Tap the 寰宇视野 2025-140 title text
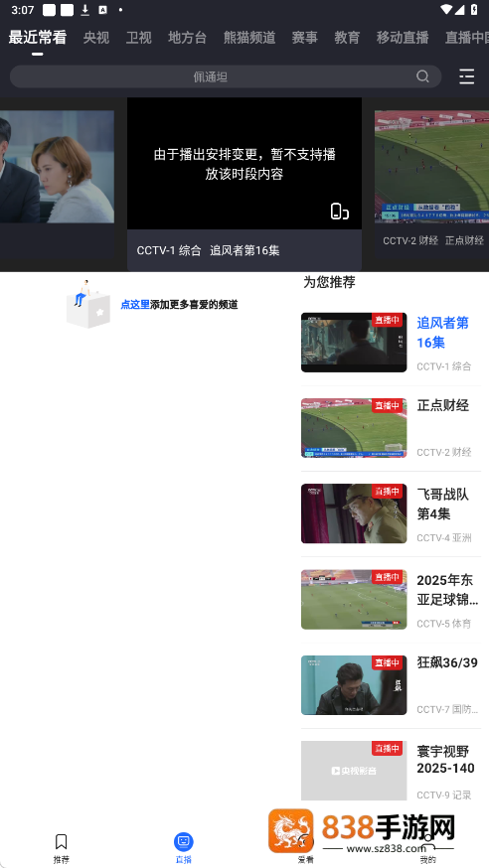The height and width of the screenshot is (868, 489). [446, 760]
